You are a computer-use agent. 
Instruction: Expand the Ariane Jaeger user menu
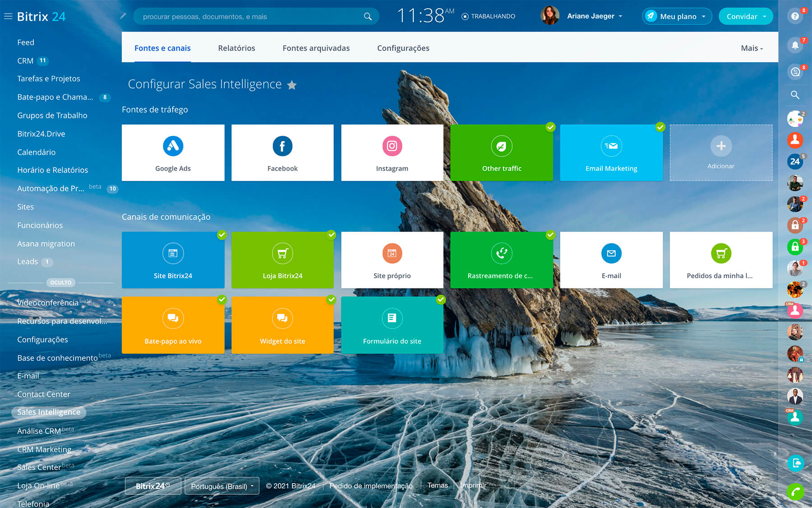pyautogui.click(x=595, y=16)
